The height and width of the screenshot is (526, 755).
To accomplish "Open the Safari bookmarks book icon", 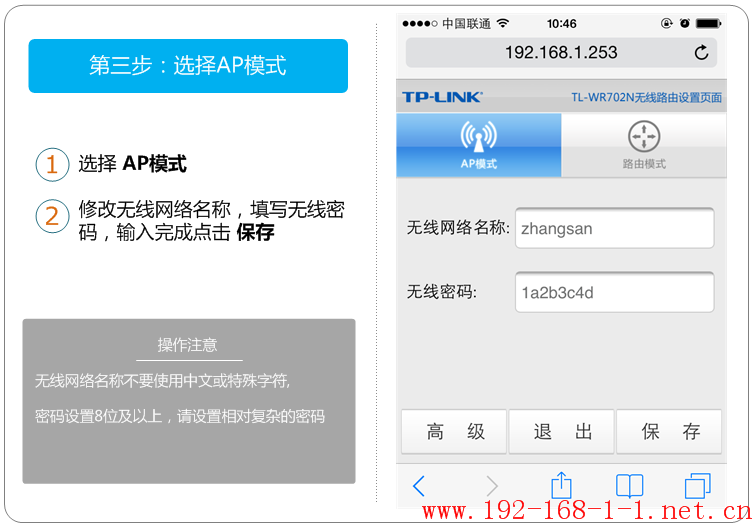I will click(629, 486).
